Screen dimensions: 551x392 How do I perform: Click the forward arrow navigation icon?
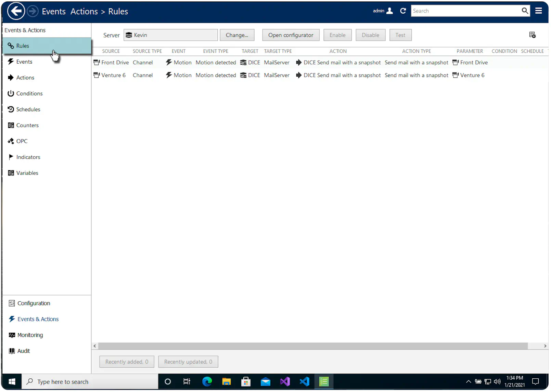33,11
